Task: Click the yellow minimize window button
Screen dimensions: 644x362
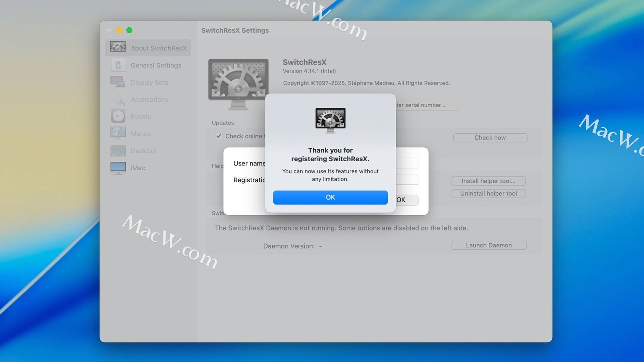Action: pyautogui.click(x=119, y=30)
